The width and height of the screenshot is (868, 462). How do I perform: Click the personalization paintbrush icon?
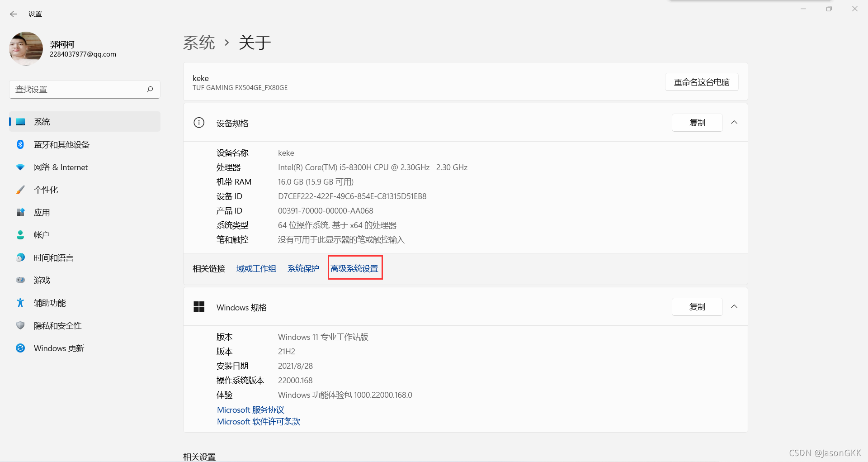(x=20, y=190)
